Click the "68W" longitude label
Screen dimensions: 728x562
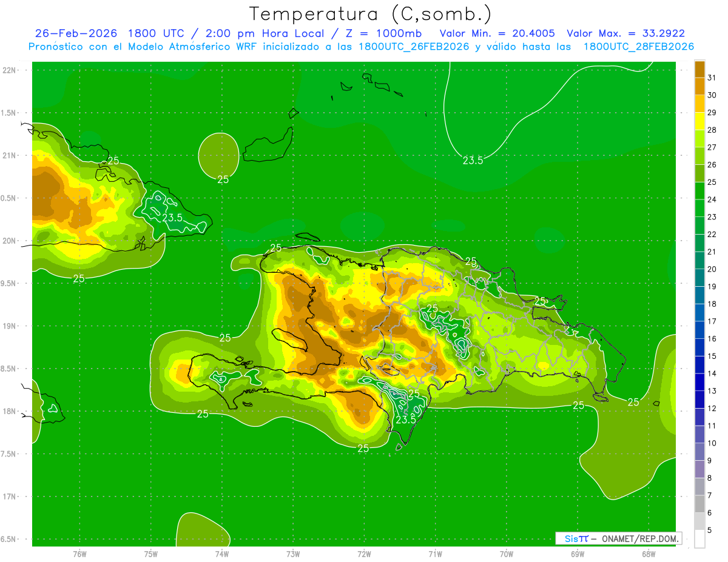(649, 554)
